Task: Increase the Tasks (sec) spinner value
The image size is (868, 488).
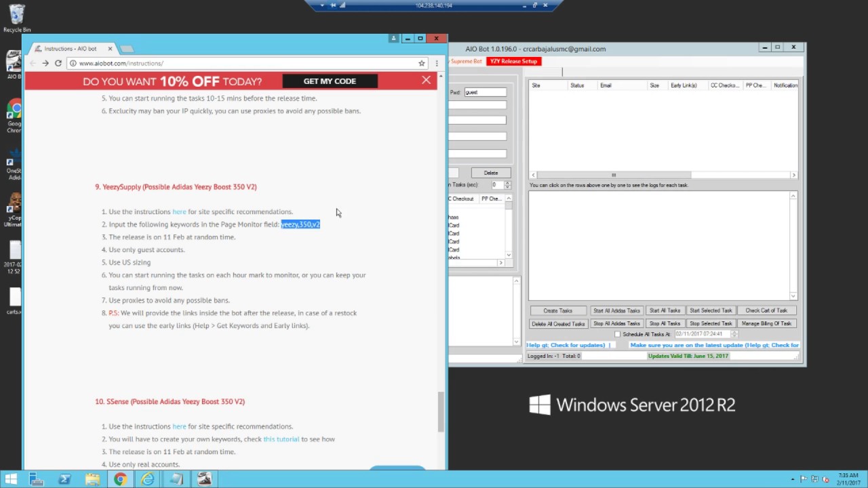Action: (508, 183)
